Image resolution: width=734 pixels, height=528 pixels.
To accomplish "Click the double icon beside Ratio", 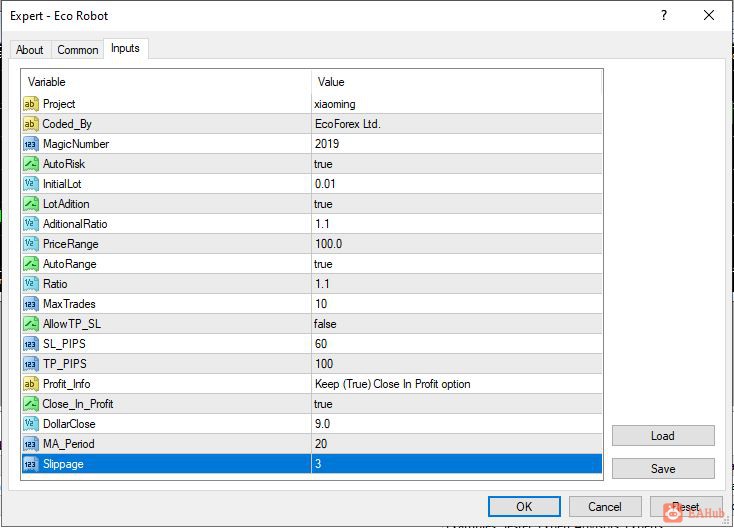I will (x=30, y=284).
